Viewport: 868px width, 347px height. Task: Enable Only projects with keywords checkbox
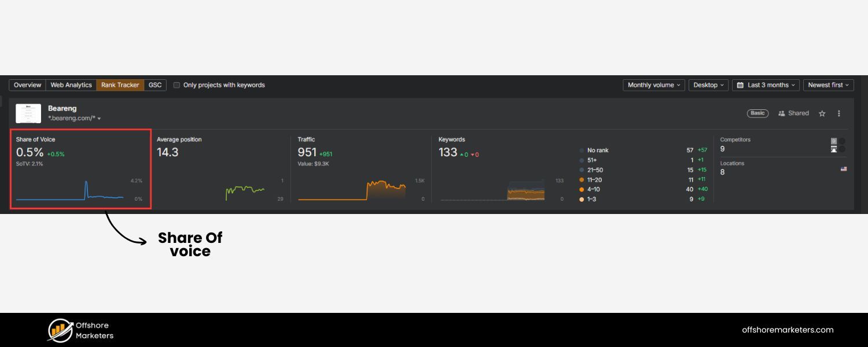pos(176,85)
